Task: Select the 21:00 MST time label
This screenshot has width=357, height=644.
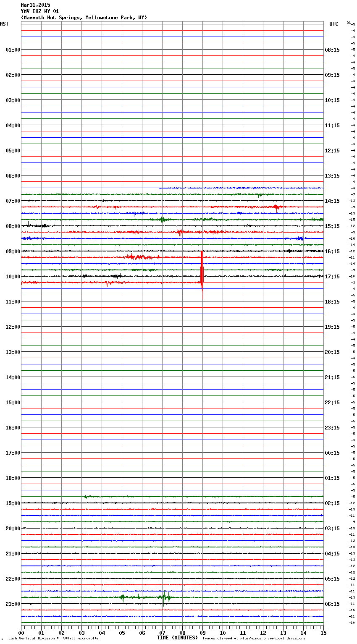Action: pos(13,554)
